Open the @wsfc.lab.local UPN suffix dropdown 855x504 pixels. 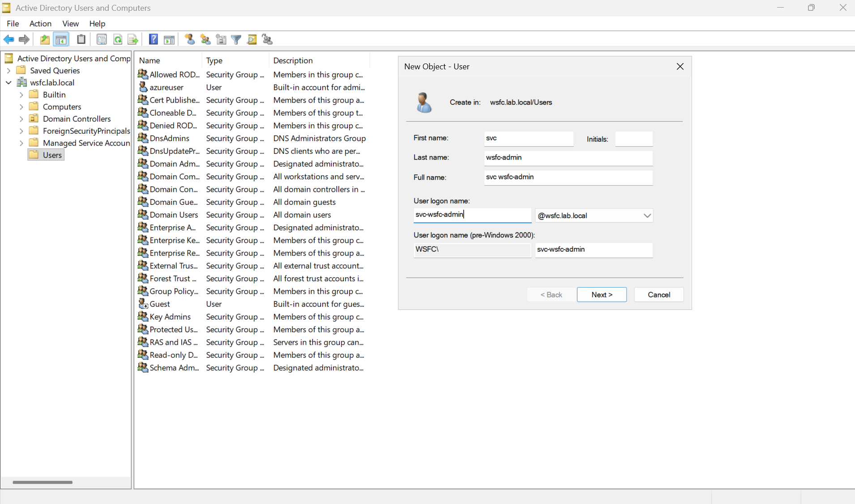pos(647,216)
